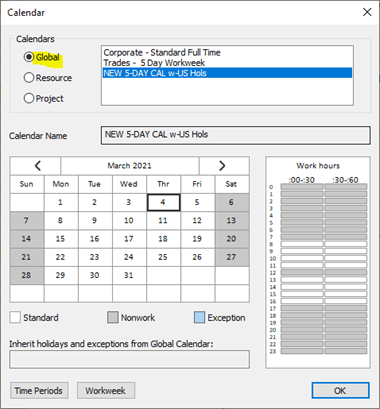Select the Sat column header

click(232, 184)
